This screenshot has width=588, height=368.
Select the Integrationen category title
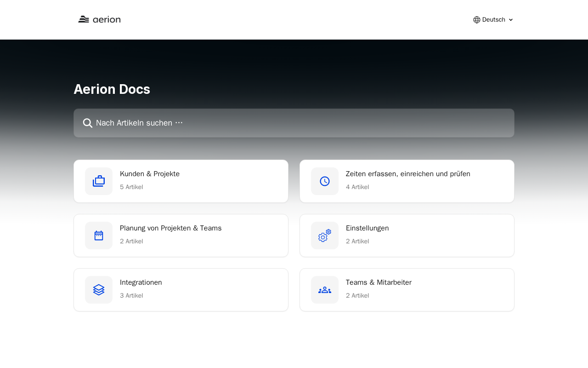(141, 282)
